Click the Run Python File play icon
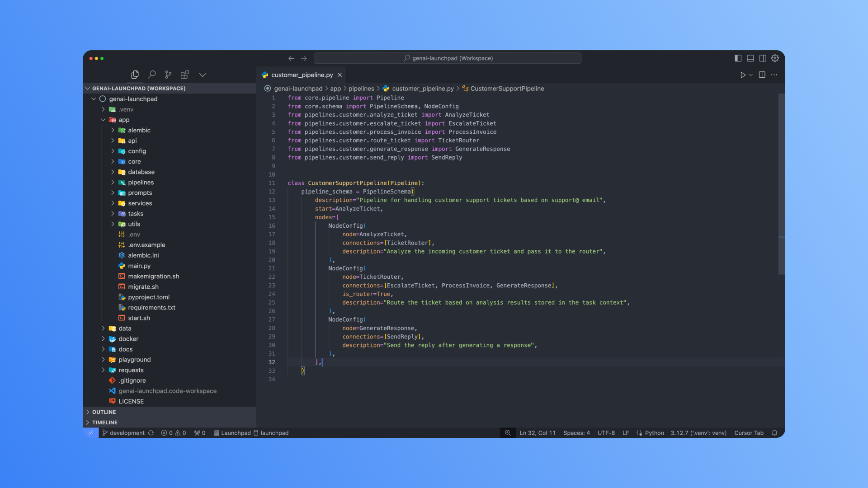This screenshot has height=488, width=868. pyautogui.click(x=742, y=75)
